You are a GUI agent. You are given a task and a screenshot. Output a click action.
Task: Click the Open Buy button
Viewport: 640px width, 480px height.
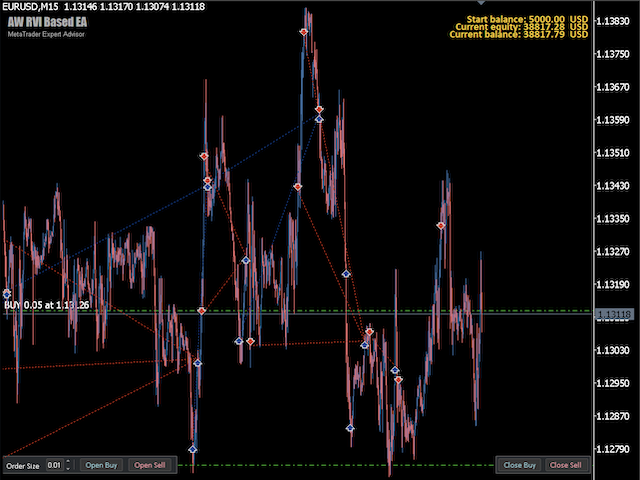coord(101,465)
